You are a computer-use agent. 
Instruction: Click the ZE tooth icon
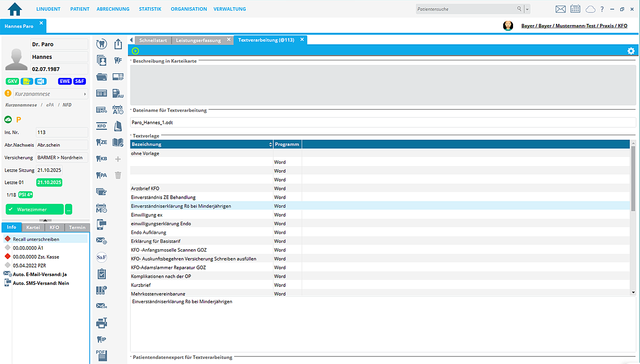click(x=101, y=142)
